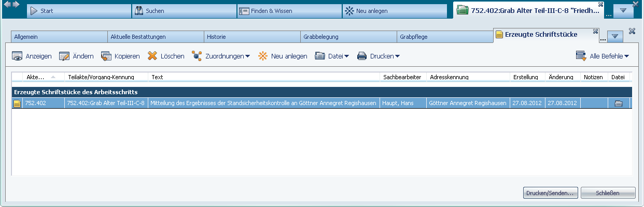Switch to the Grabbelegung tab
Screen dimensions: 644x207
pos(348,37)
